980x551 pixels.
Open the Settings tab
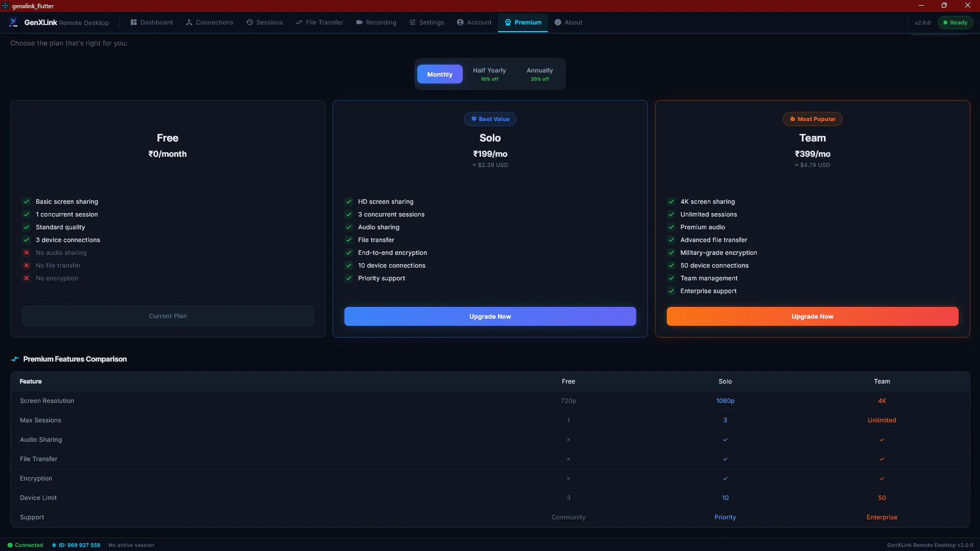coord(426,22)
